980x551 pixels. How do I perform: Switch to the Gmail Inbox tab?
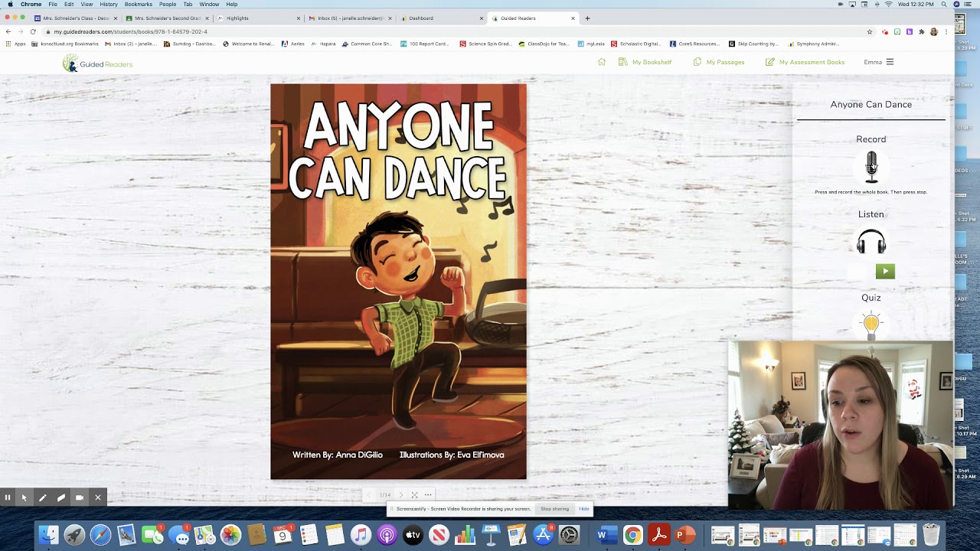point(349,18)
